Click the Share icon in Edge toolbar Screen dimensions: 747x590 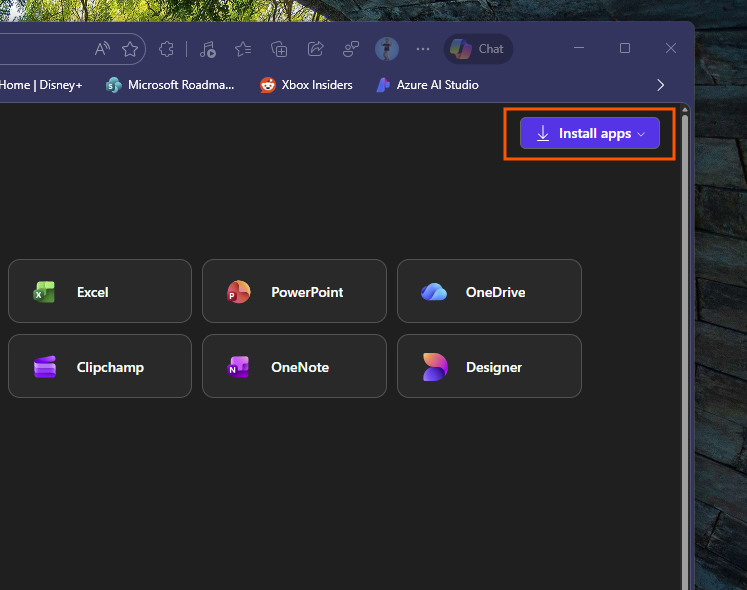click(315, 49)
